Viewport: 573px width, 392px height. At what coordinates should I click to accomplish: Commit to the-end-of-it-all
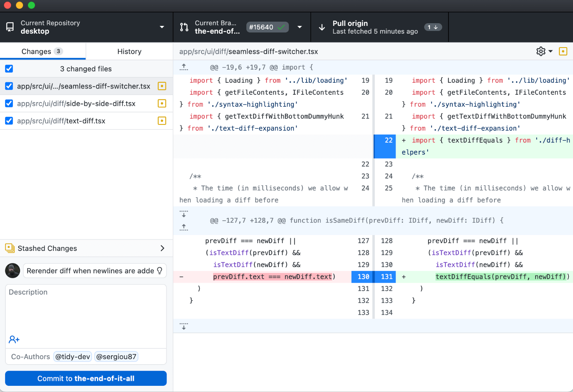tap(86, 378)
